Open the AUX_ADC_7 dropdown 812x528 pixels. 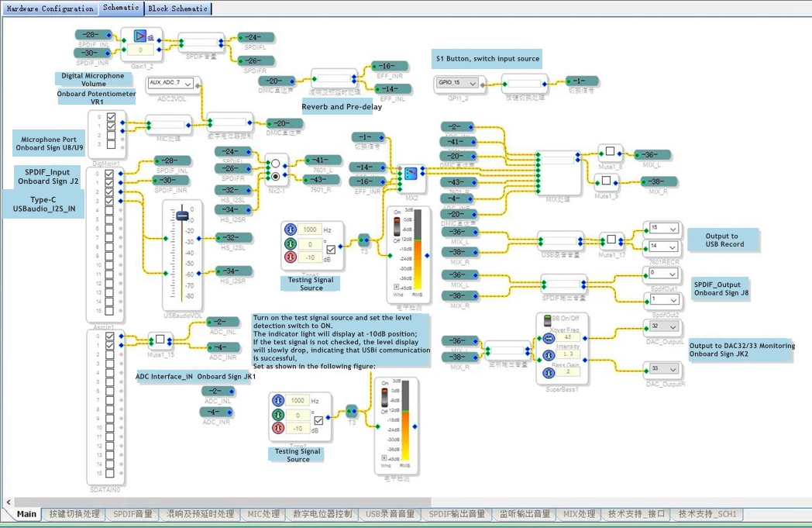pos(187,82)
